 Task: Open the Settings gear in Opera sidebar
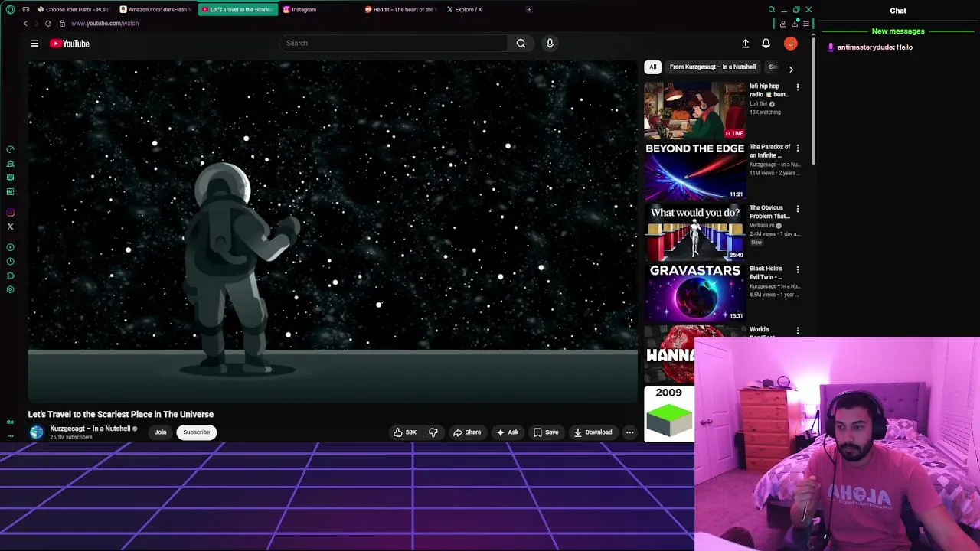pyautogui.click(x=10, y=289)
